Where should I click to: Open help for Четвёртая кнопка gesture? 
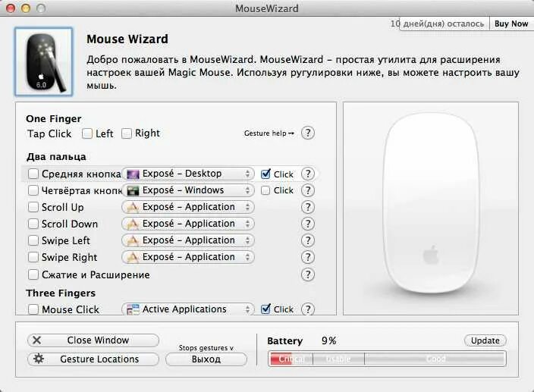click(x=308, y=190)
